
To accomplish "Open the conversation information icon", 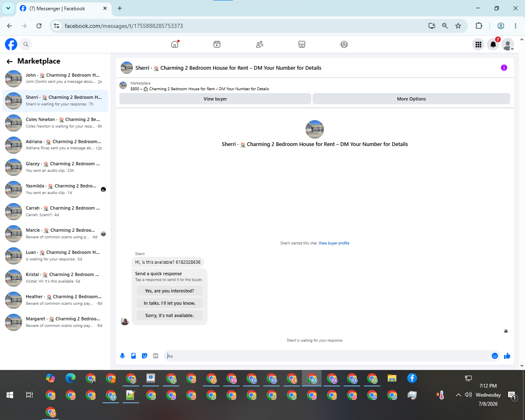I will click(x=504, y=68).
